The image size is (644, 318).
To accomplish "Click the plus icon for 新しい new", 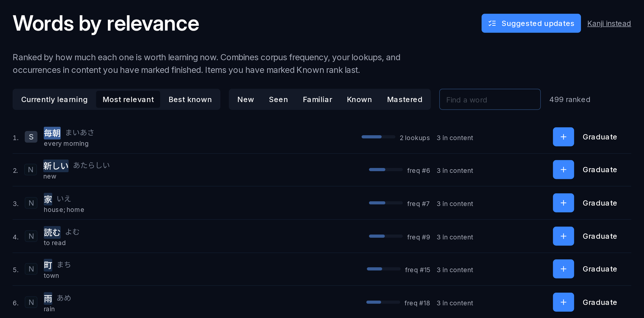I will coord(563,170).
